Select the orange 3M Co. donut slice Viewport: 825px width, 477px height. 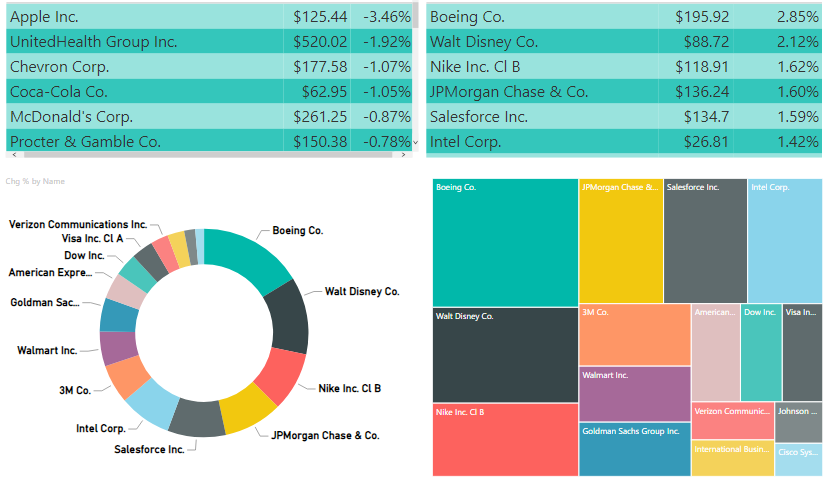click(x=127, y=378)
